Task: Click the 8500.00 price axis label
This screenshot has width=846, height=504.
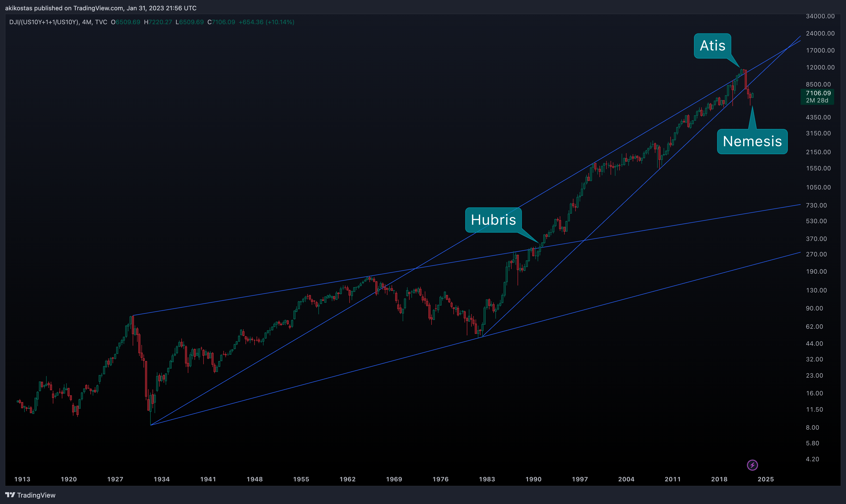Action: coord(818,84)
